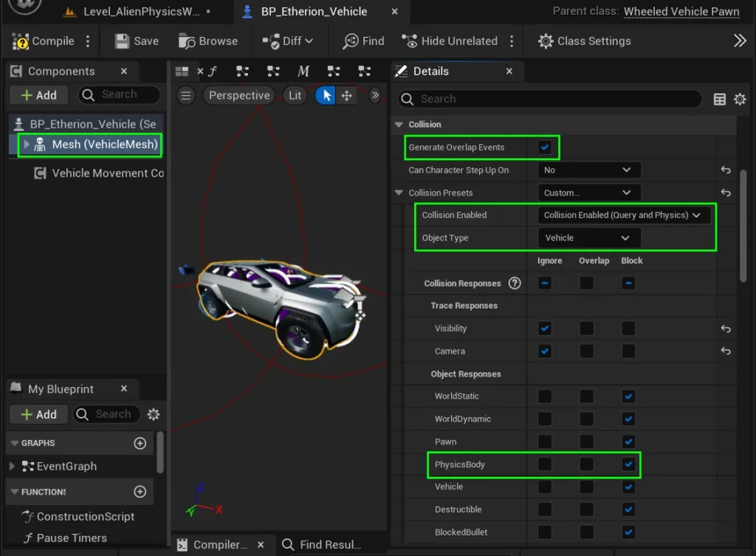Click the Save disk icon

[123, 41]
